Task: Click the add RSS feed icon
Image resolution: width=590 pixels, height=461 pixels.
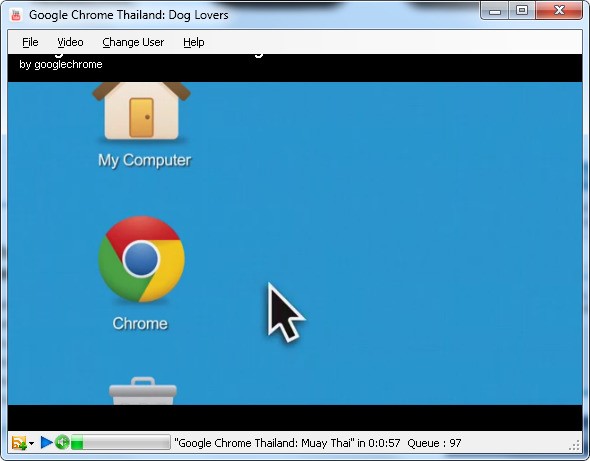Action: click(19, 443)
